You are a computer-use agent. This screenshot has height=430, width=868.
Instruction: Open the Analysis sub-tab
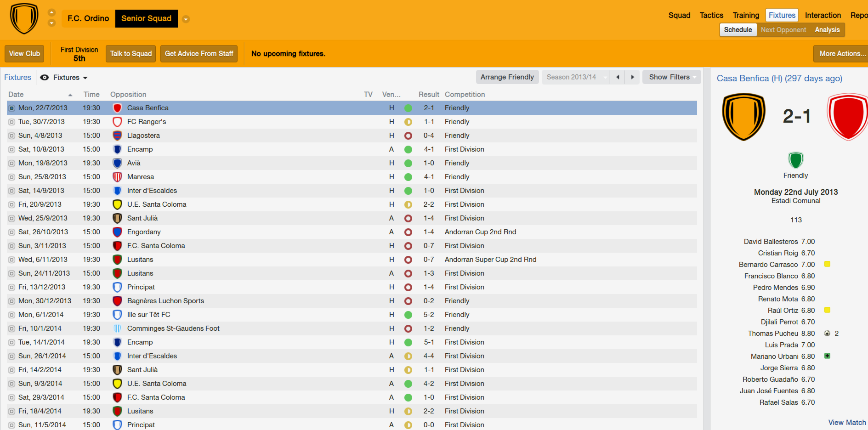tap(827, 30)
